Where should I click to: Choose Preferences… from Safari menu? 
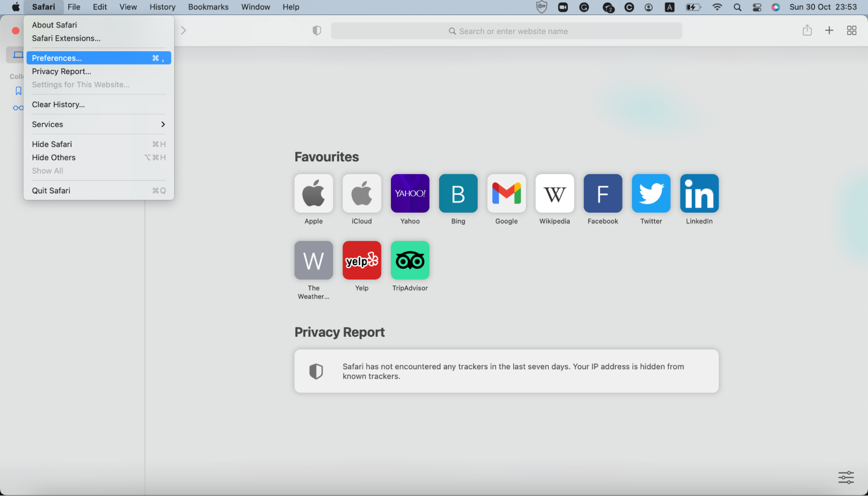(x=99, y=58)
